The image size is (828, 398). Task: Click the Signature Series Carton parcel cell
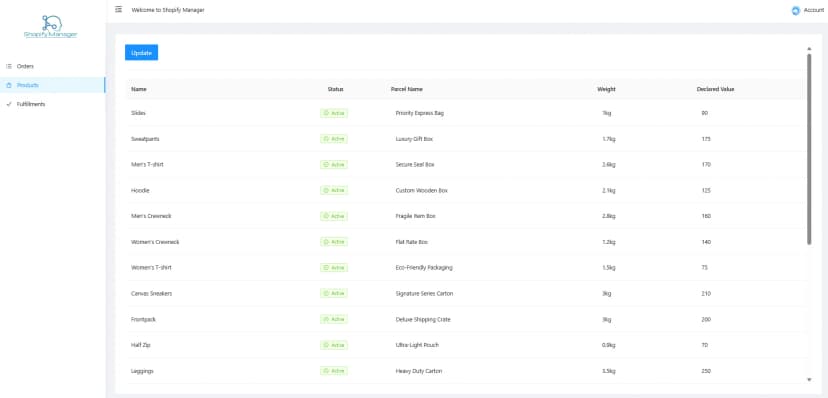coord(425,293)
